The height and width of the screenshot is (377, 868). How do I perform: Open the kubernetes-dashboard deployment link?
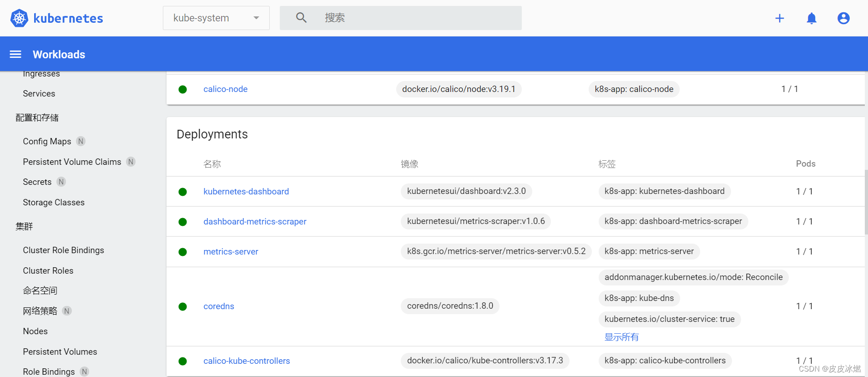(246, 191)
